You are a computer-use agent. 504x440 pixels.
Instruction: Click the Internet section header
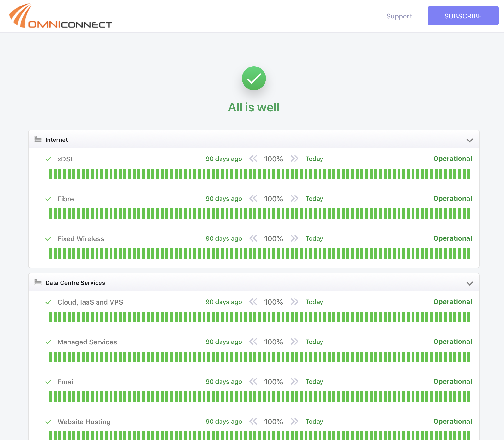[x=56, y=140]
